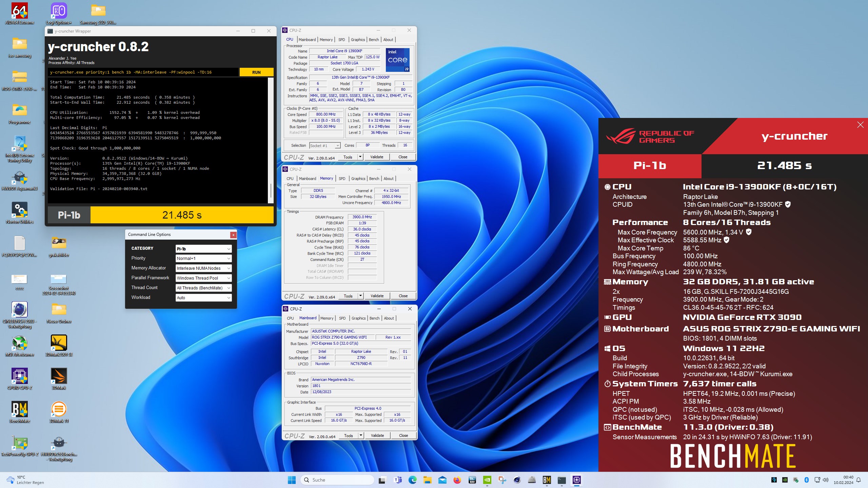Open the NVIDIA app in the taskbar
The image size is (868, 488).
coord(487,480)
